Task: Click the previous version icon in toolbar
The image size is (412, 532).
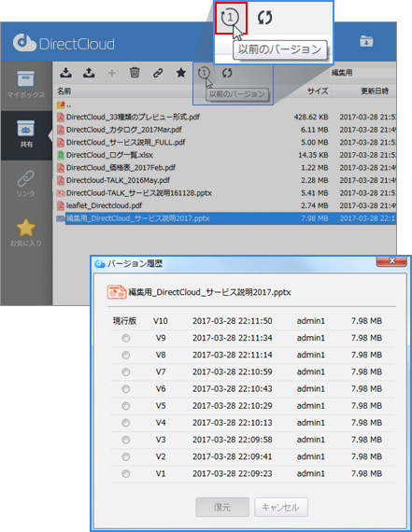Action: (205, 73)
